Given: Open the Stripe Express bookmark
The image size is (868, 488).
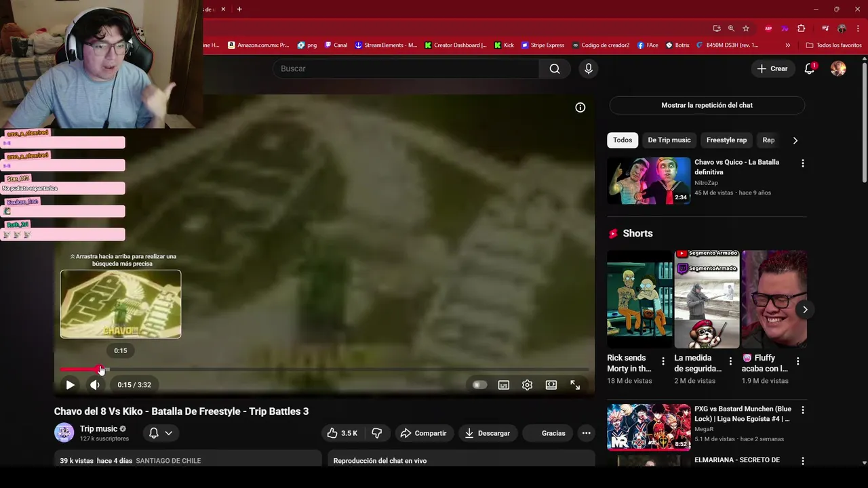Looking at the screenshot, I should click(x=542, y=45).
